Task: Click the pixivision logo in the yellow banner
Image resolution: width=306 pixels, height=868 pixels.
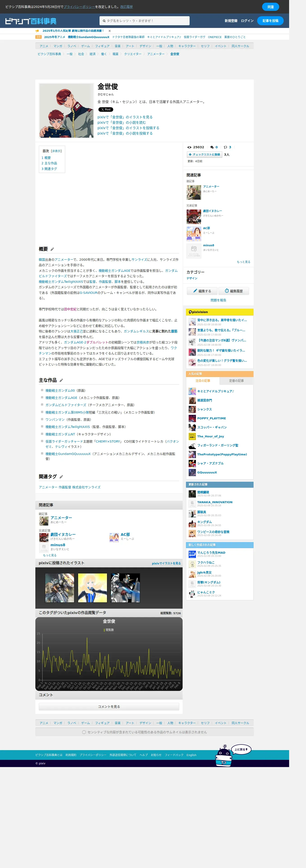Action: coord(198,312)
